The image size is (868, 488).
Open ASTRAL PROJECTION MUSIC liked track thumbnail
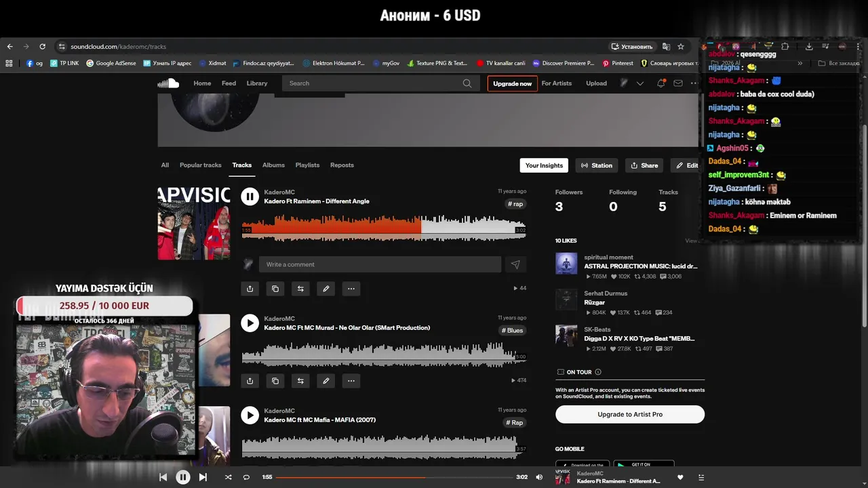pyautogui.click(x=566, y=264)
